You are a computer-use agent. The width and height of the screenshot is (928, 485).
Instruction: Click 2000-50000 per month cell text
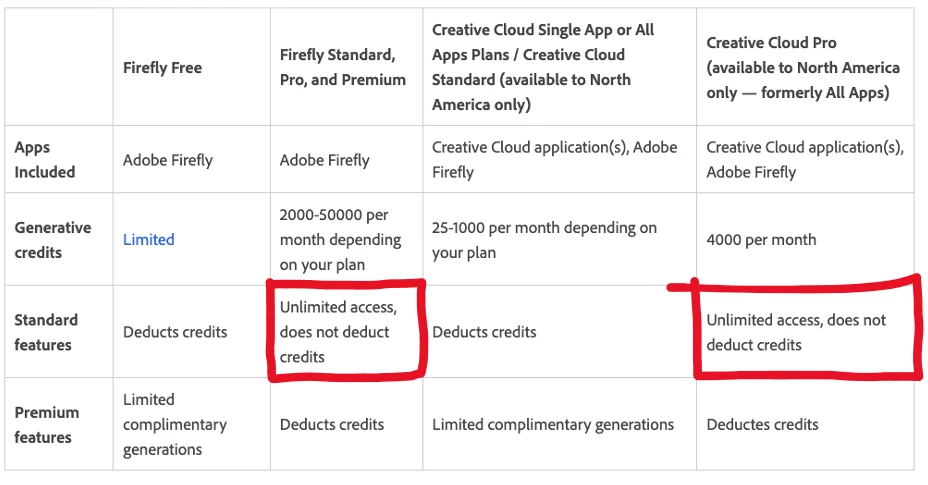click(340, 240)
